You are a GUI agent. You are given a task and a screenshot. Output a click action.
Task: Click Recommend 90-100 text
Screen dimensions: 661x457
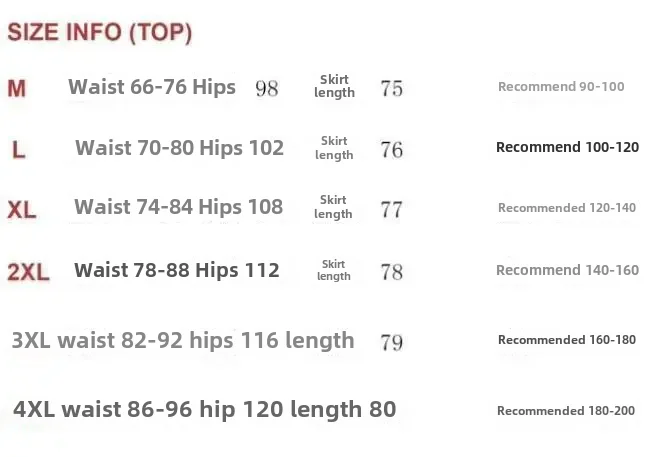pos(561,87)
